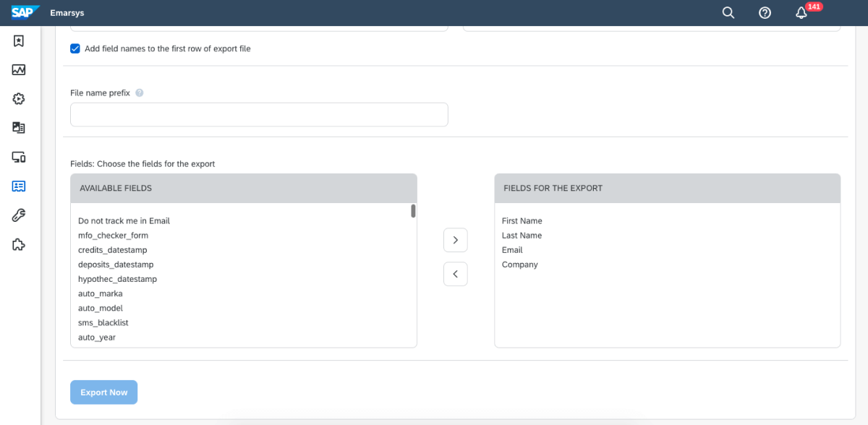Screen dimensions: 868x425
Task: Remove field from export with left chevron
Action: tap(456, 274)
